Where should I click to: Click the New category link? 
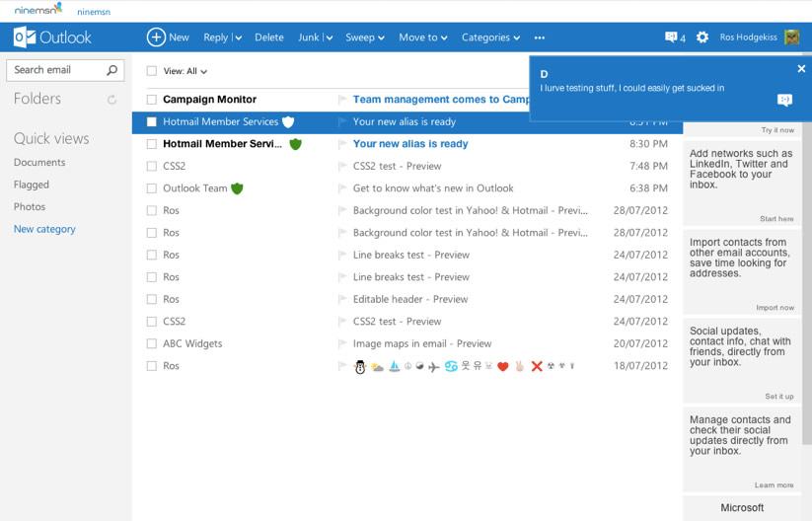click(44, 229)
